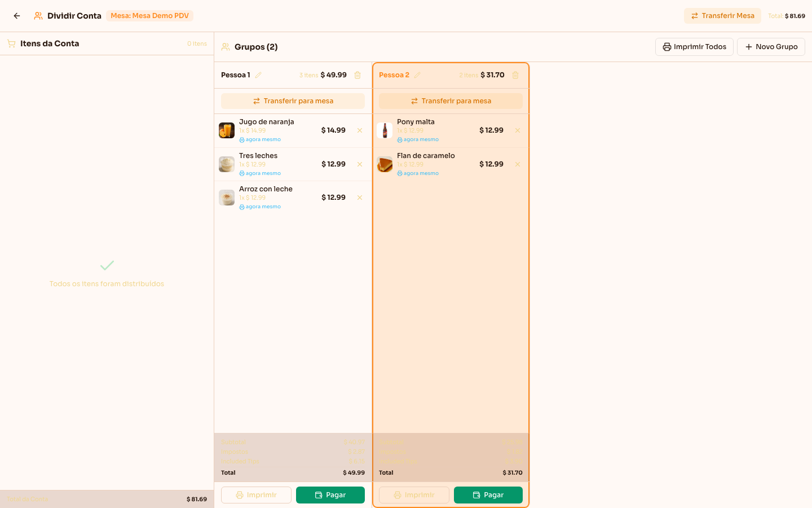Click the Arroz con leche item name
The height and width of the screenshot is (508, 812).
(x=266, y=189)
